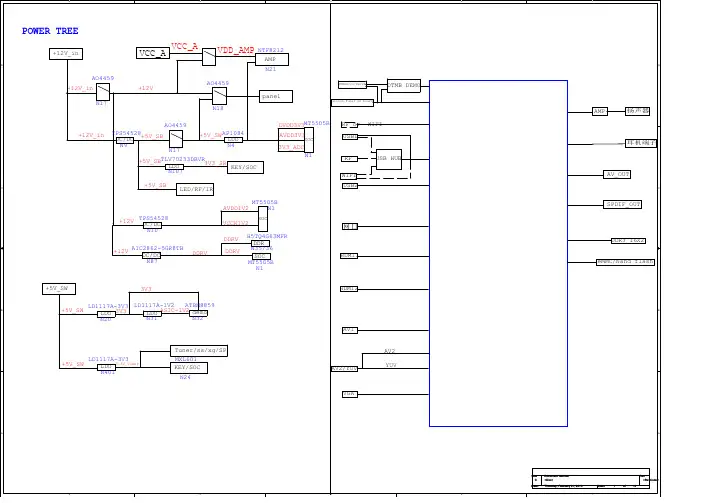Viewport: 711px width, 503px height.
Task: Select the switch symbol between VCC_A and VDD_AMP
Action: (x=208, y=57)
